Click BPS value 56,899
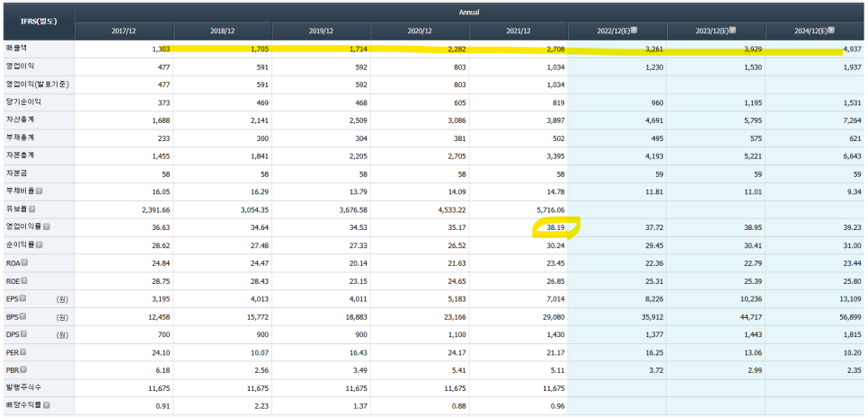The height and width of the screenshot is (417, 868). click(x=849, y=316)
